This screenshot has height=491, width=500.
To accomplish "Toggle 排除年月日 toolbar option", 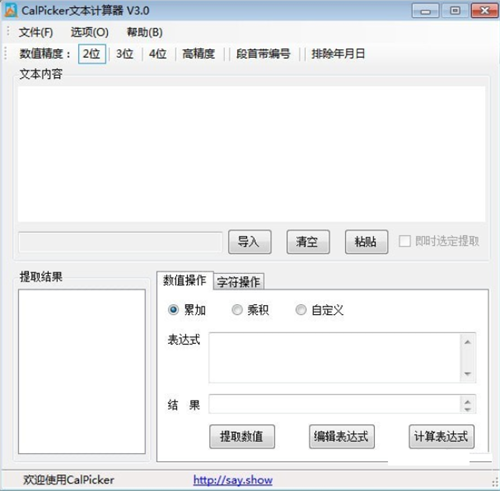I will click(338, 54).
